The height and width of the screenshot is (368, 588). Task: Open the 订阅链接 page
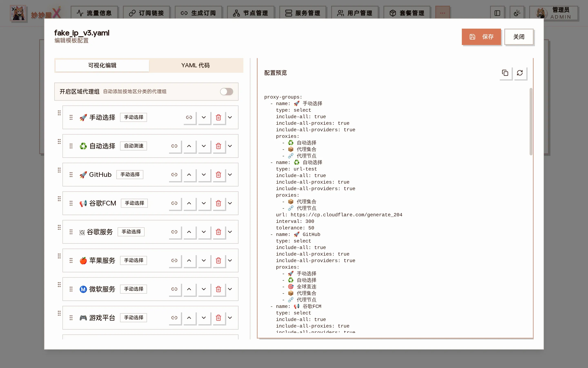click(146, 13)
